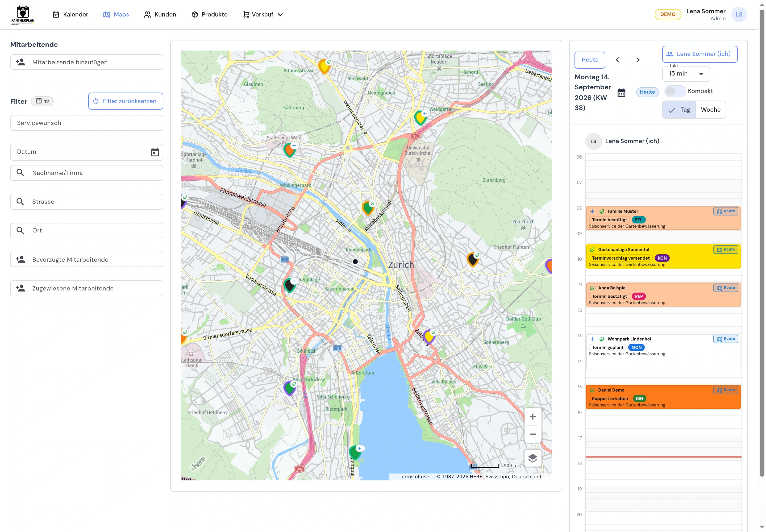
Task: Open LS user avatar at top right
Action: 739,15
